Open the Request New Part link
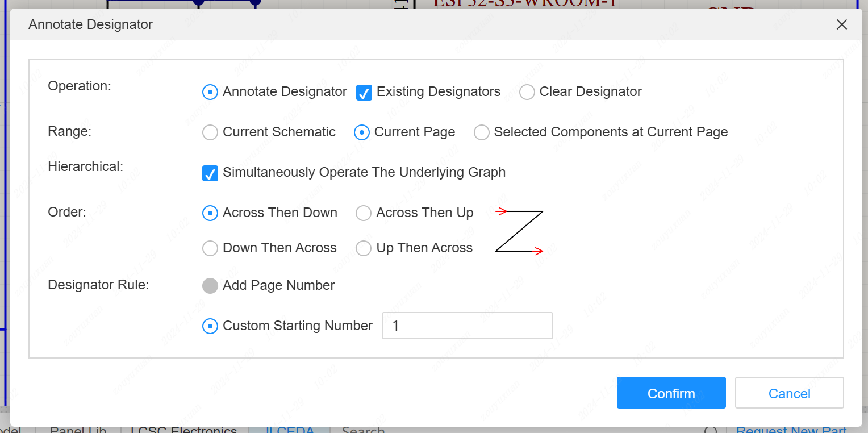Image resolution: width=868 pixels, height=433 pixels. [x=791, y=429]
